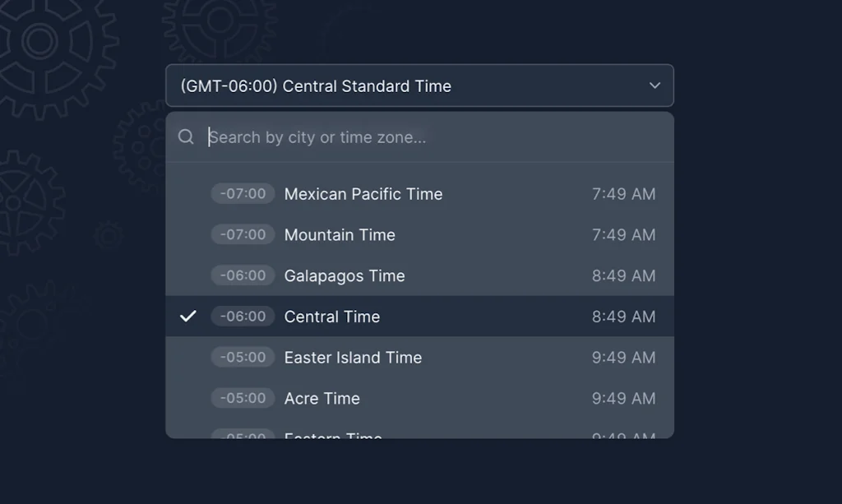Select Easter Island Time option
The width and height of the screenshot is (842, 504).
click(x=353, y=358)
